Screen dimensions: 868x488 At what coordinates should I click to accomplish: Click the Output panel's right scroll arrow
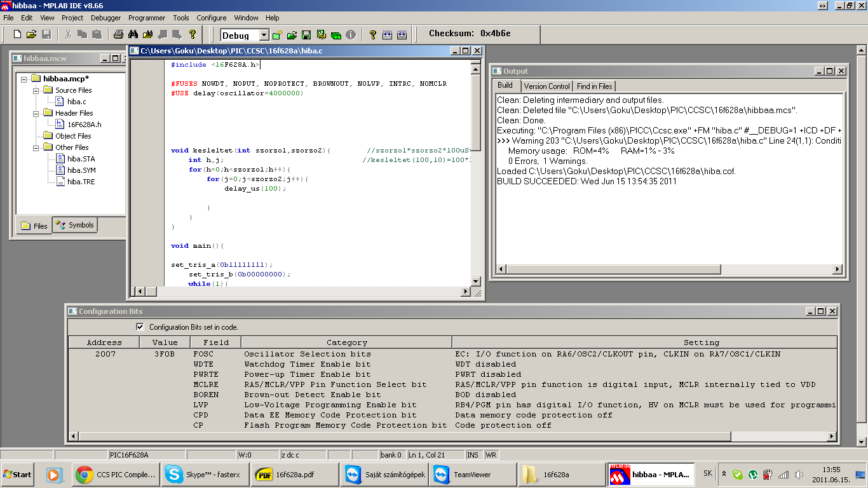pyautogui.click(x=837, y=269)
